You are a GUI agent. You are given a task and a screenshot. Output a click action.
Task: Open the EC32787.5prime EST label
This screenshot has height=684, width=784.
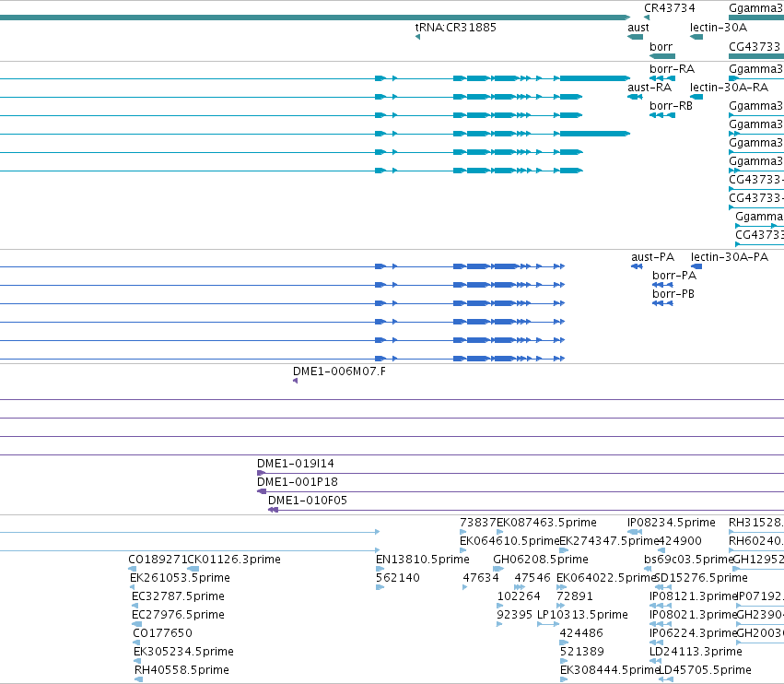click(178, 596)
